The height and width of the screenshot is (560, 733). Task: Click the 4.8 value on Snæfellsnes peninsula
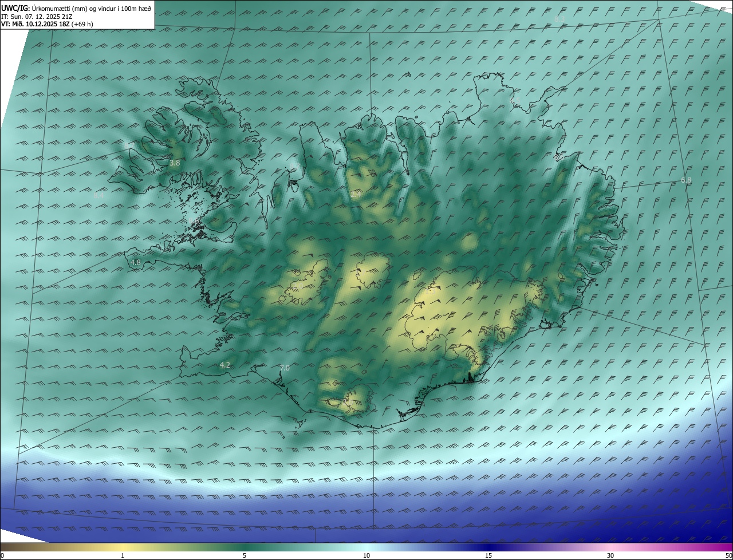136,263
